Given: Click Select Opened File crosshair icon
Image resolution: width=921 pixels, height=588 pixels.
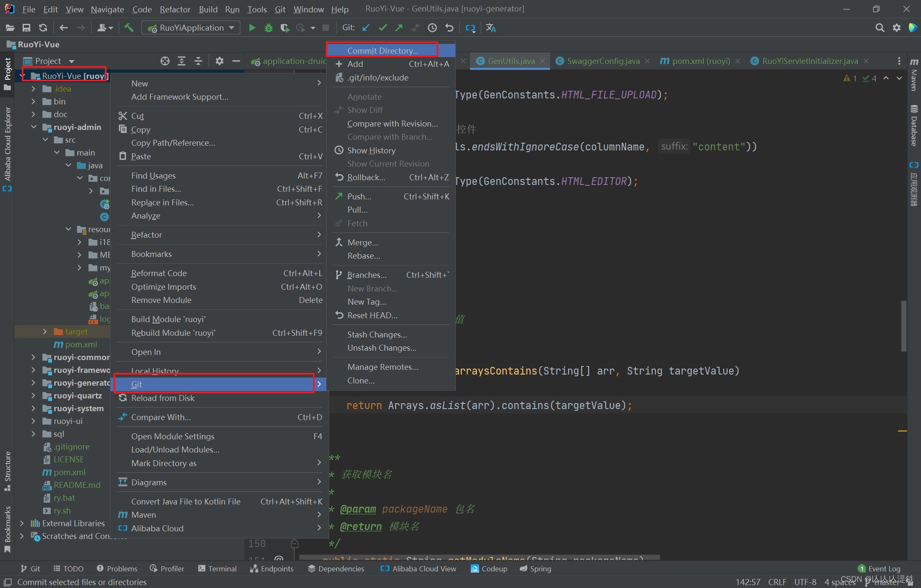Looking at the screenshot, I should 165,61.
